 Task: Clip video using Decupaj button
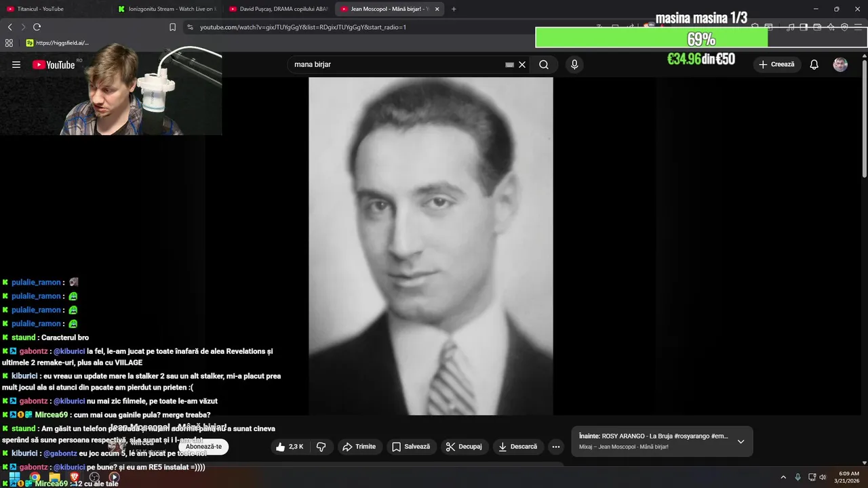coord(465,447)
